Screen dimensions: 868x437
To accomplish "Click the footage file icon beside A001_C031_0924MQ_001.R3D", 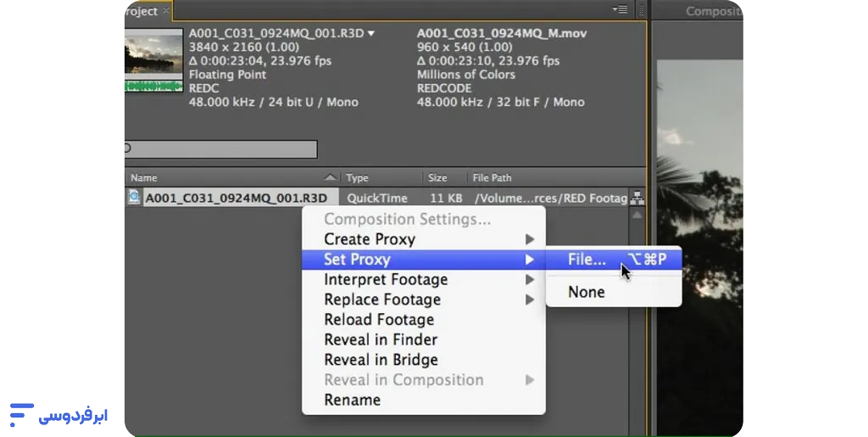I will pos(133,197).
